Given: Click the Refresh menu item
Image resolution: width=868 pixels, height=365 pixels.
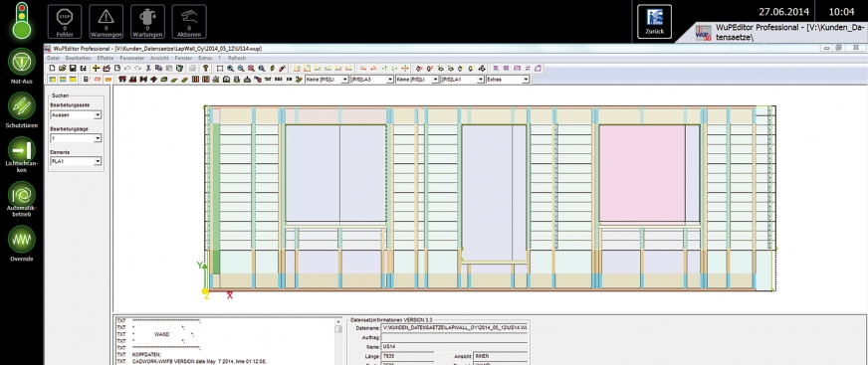Looking at the screenshot, I should 237,58.
